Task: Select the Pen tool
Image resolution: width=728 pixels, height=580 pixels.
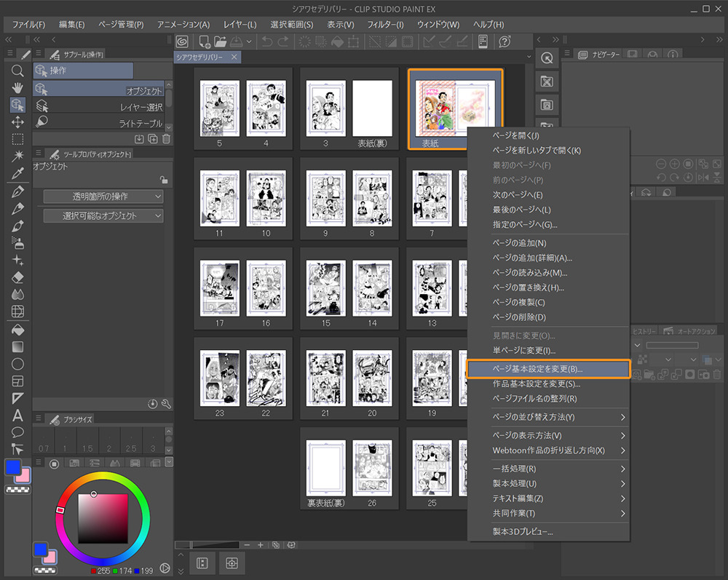Action: point(17,191)
